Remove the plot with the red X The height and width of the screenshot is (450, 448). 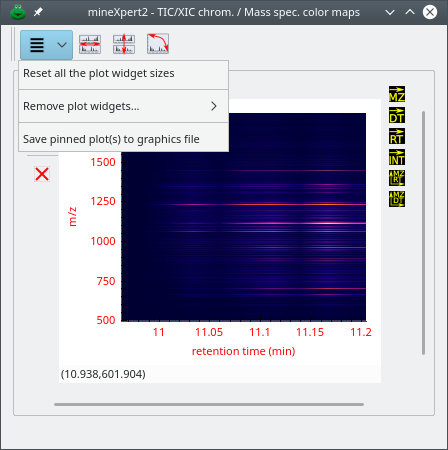pos(42,174)
